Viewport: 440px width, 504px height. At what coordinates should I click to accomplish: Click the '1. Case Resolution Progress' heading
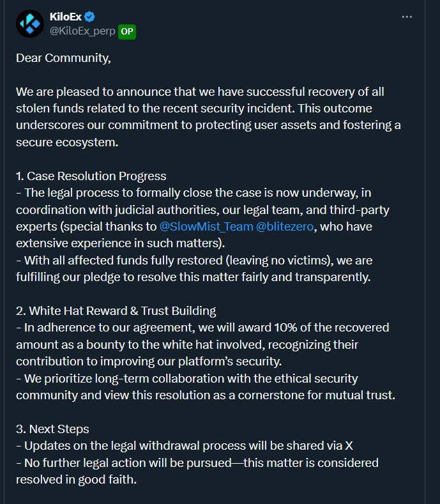(91, 176)
